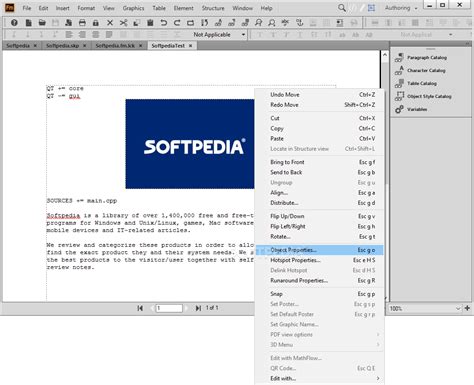Click the Print toolbar icon
Image resolution: width=474 pixels, height=385 pixels.
point(82,23)
